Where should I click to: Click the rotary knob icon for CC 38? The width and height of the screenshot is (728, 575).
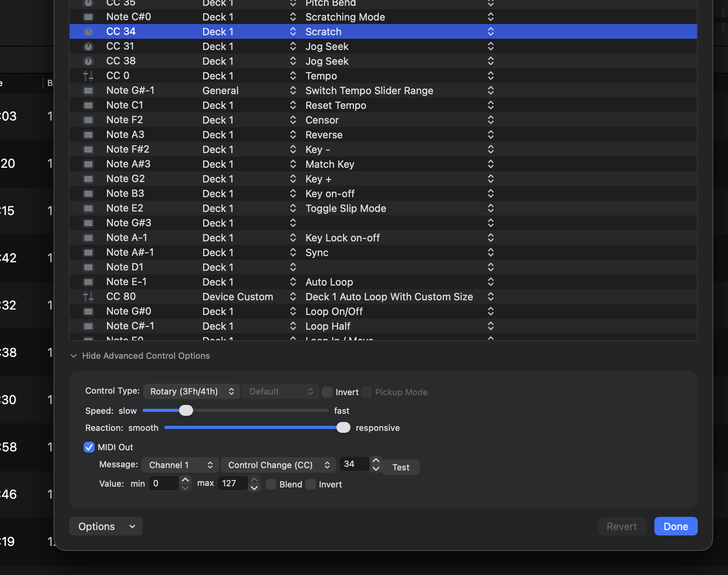(x=88, y=61)
